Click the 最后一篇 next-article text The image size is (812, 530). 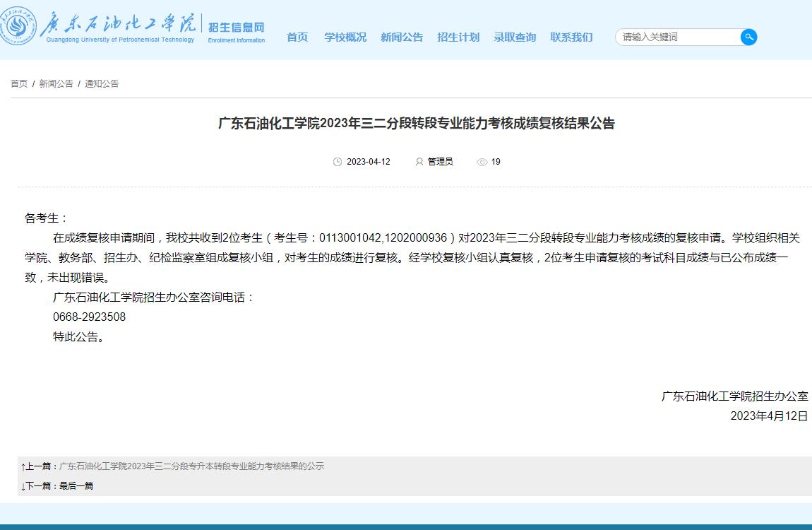coord(76,486)
